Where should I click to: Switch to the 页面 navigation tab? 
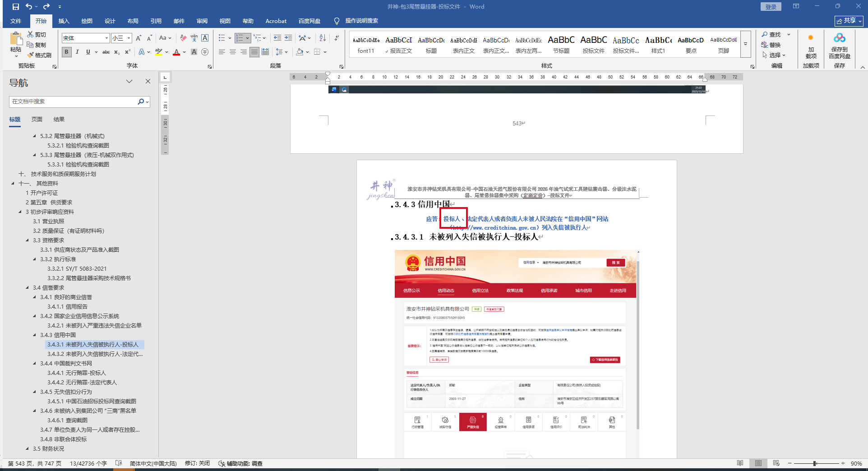[x=37, y=120]
